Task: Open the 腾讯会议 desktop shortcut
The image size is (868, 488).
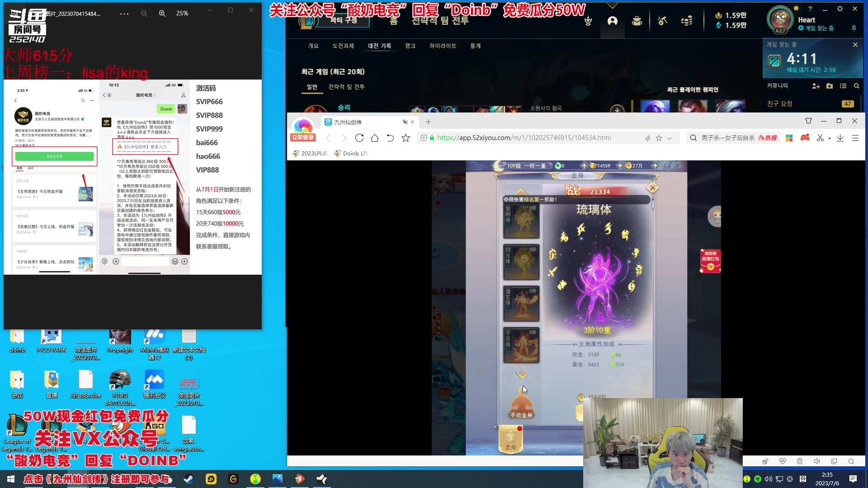Action: pos(155,384)
